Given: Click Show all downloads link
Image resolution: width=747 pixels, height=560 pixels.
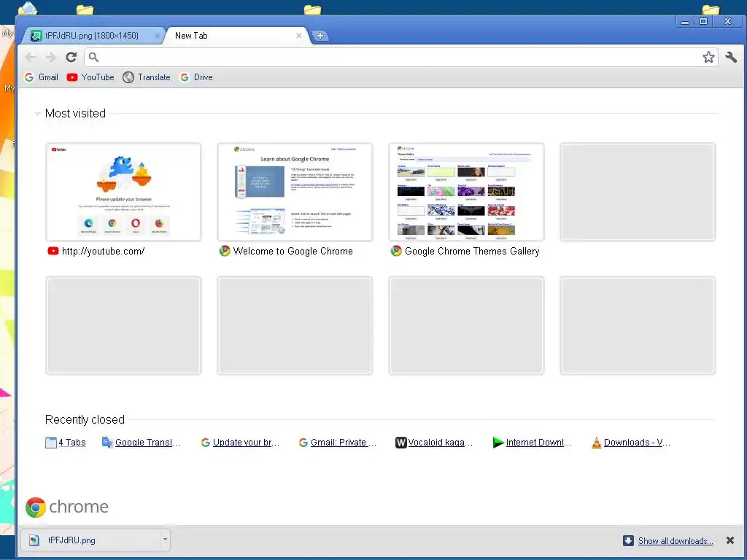Looking at the screenshot, I should [676, 541].
